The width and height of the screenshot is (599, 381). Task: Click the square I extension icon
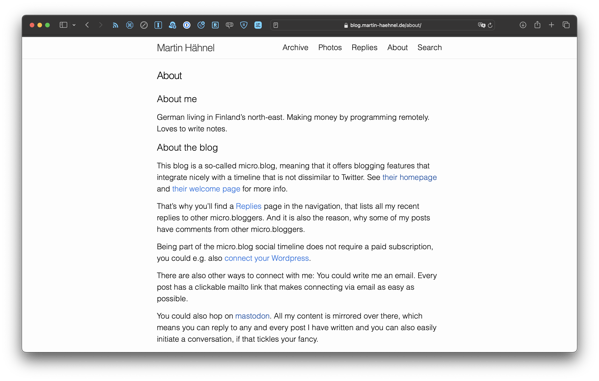[158, 25]
